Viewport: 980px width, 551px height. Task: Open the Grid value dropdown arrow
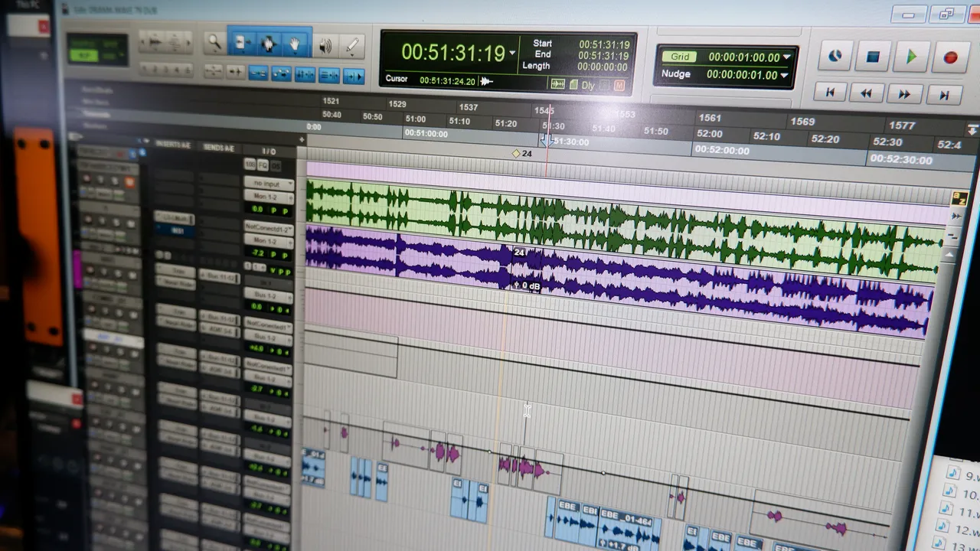point(786,57)
